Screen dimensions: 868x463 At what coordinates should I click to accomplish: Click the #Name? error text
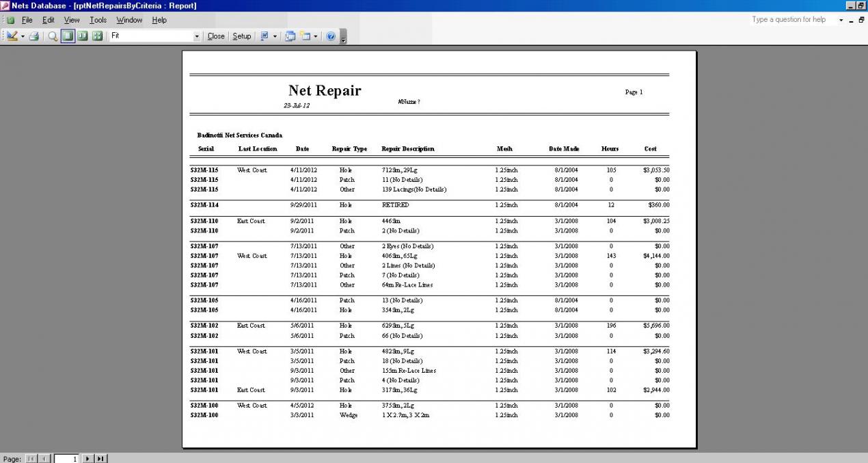(x=409, y=102)
